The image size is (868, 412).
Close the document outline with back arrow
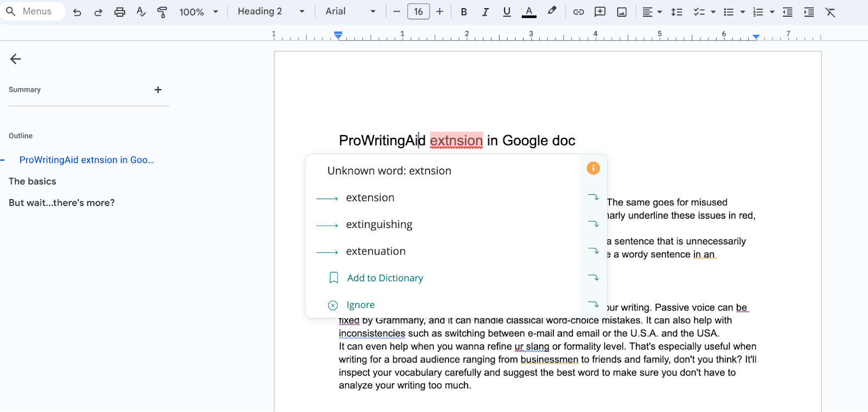coord(15,59)
